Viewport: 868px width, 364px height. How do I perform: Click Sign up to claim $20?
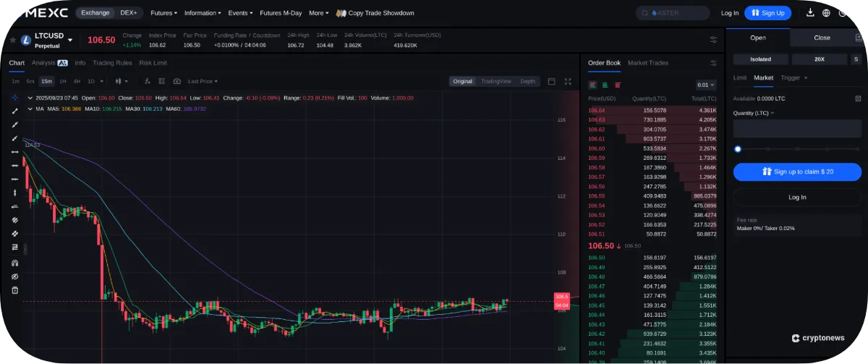pyautogui.click(x=798, y=172)
